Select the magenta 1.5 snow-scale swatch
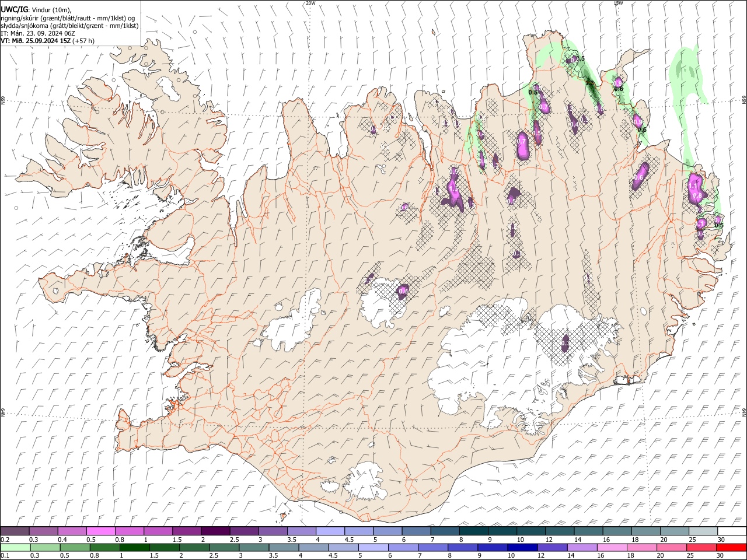Image resolution: width=747 pixels, height=560 pixels. point(187,531)
